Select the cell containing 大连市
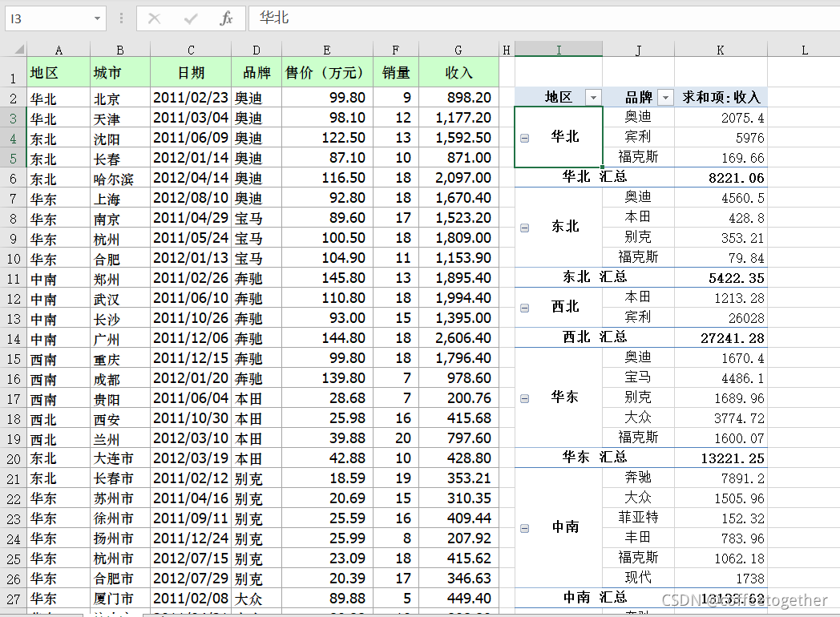The height and width of the screenshot is (617, 840). [x=120, y=459]
